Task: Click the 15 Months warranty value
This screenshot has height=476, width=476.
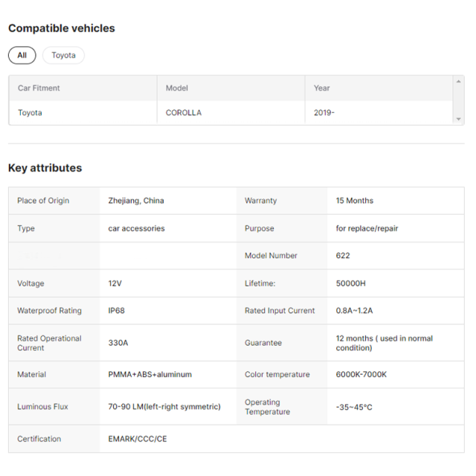Action: pos(355,201)
